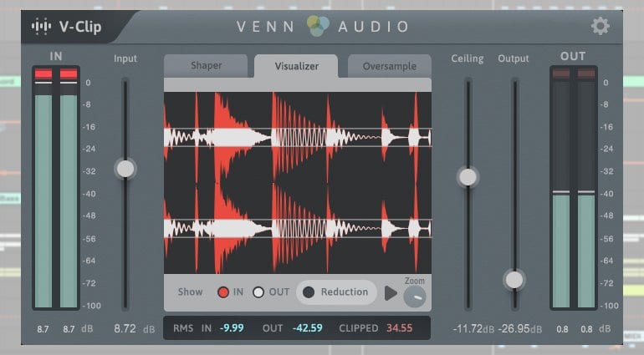644x355 pixels.
Task: Click the Venn Audio circles logo
Action: pos(318,26)
